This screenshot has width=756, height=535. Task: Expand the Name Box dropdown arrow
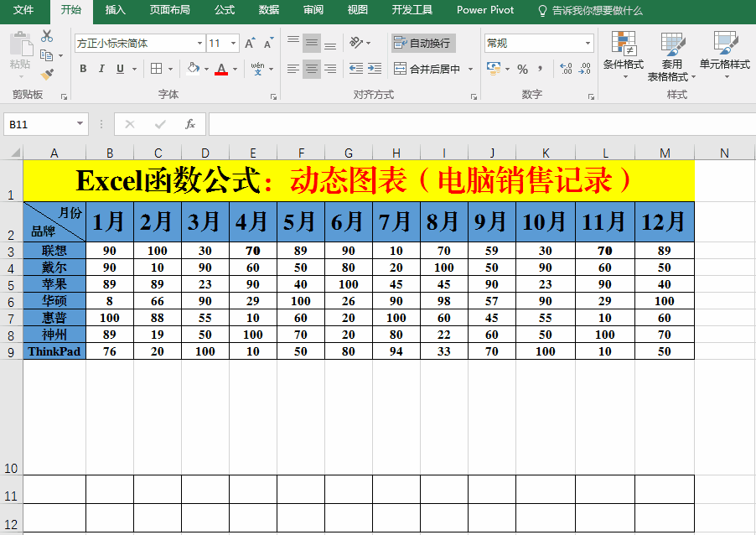(80, 124)
